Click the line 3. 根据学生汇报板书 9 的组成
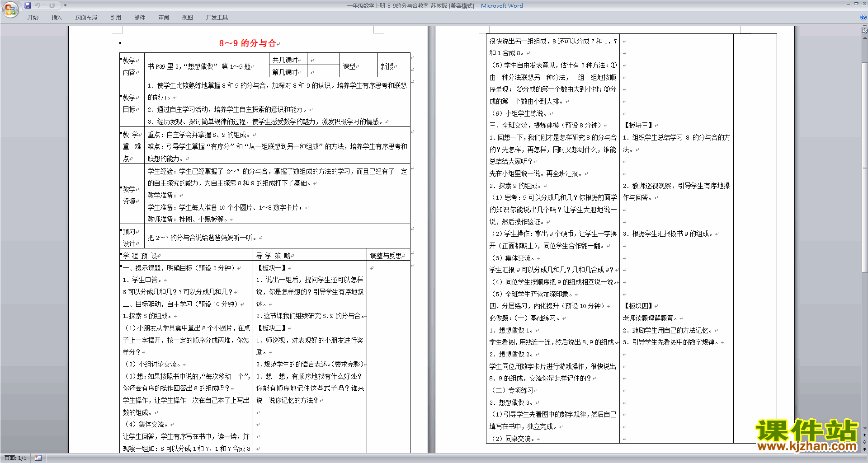This screenshot has width=868, height=463. 668,234
